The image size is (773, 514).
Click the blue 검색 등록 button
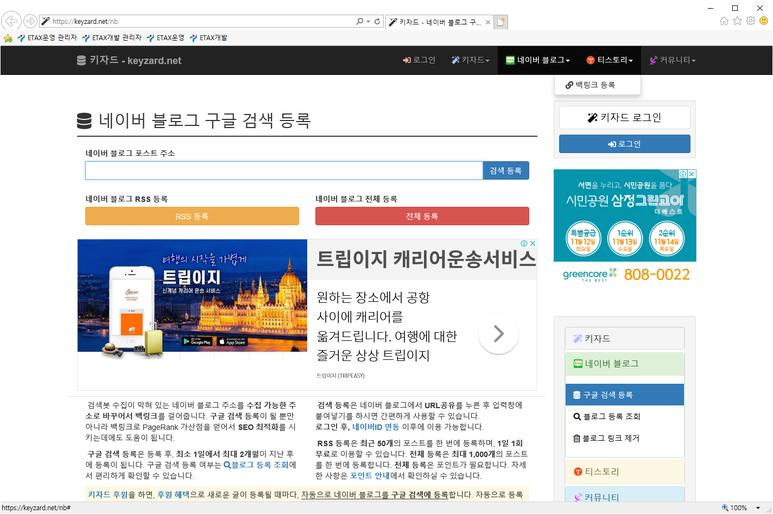click(x=506, y=171)
